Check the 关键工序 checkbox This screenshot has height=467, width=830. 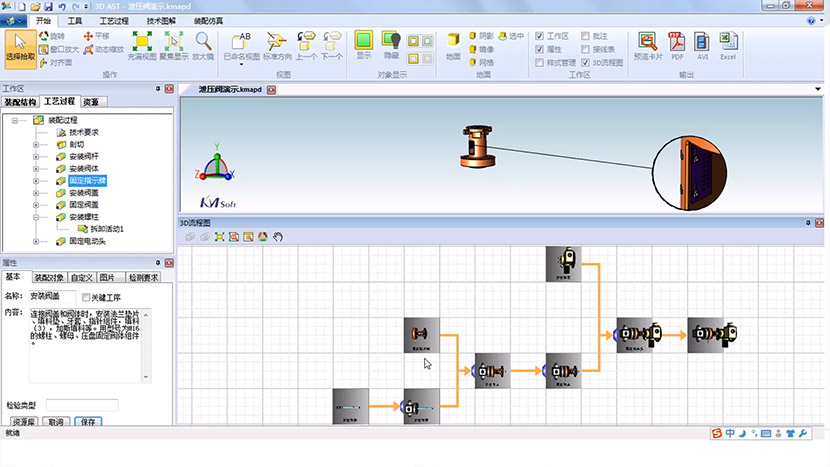tap(86, 297)
